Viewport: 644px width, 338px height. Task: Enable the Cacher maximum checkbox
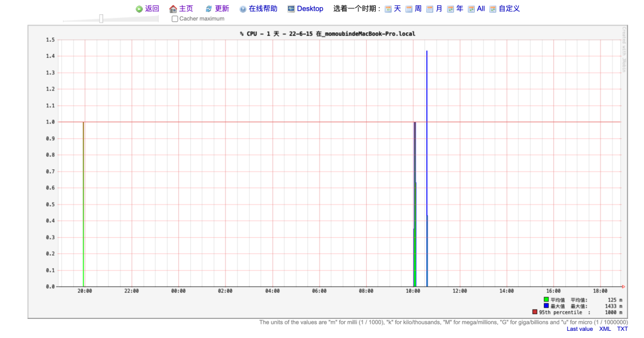(175, 19)
